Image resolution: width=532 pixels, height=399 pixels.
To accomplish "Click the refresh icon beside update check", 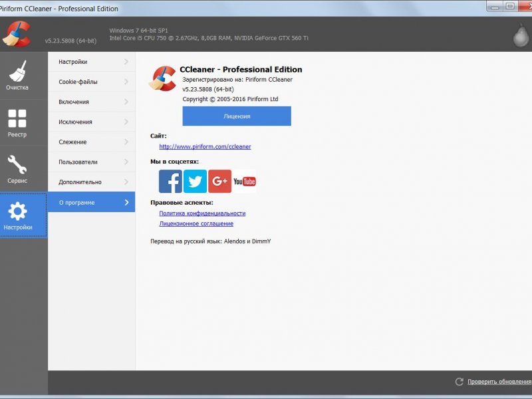I will click(460, 382).
